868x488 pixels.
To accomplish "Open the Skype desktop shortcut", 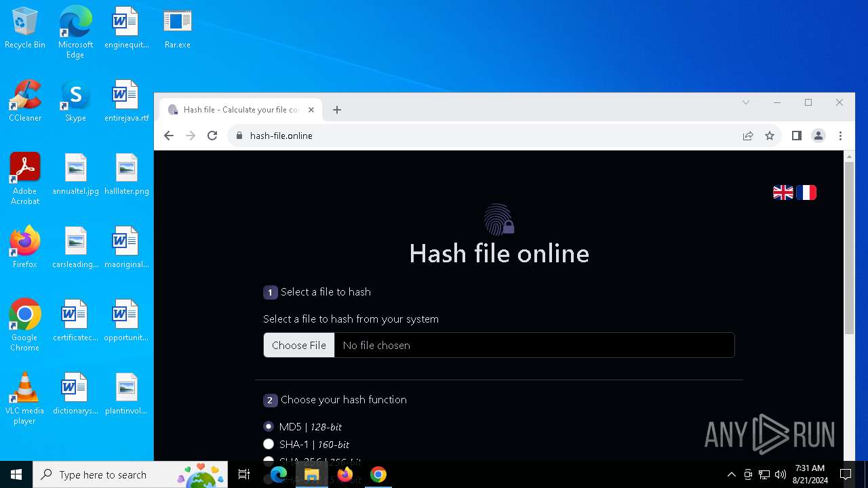I will [75, 102].
